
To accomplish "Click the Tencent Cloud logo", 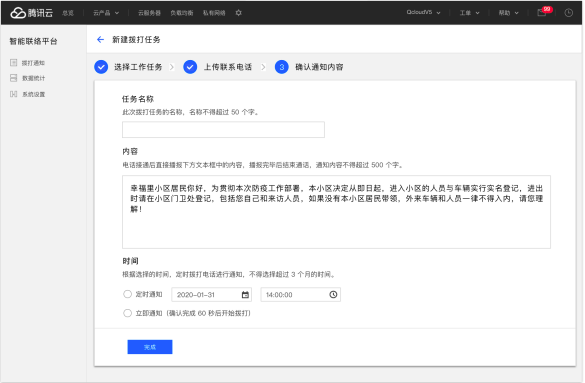I will (x=32, y=13).
